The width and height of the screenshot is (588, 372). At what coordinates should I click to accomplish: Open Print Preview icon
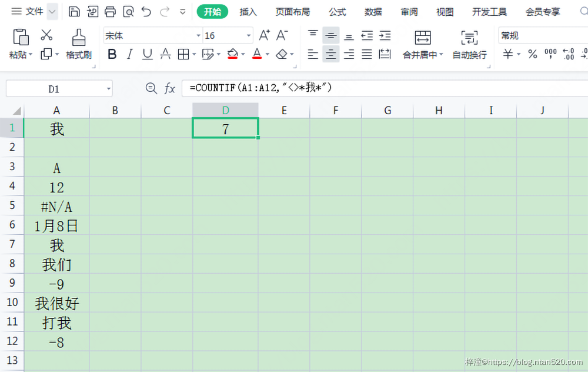(x=128, y=12)
